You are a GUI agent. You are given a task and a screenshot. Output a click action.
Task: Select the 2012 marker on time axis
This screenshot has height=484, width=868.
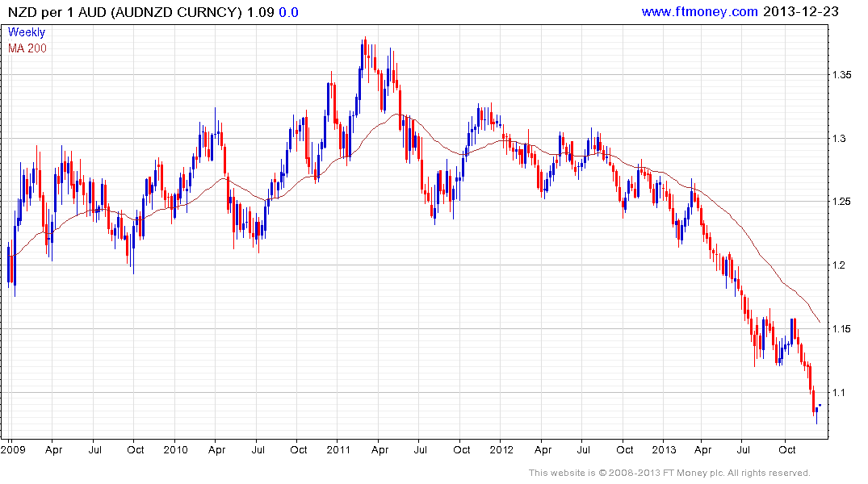(501, 449)
